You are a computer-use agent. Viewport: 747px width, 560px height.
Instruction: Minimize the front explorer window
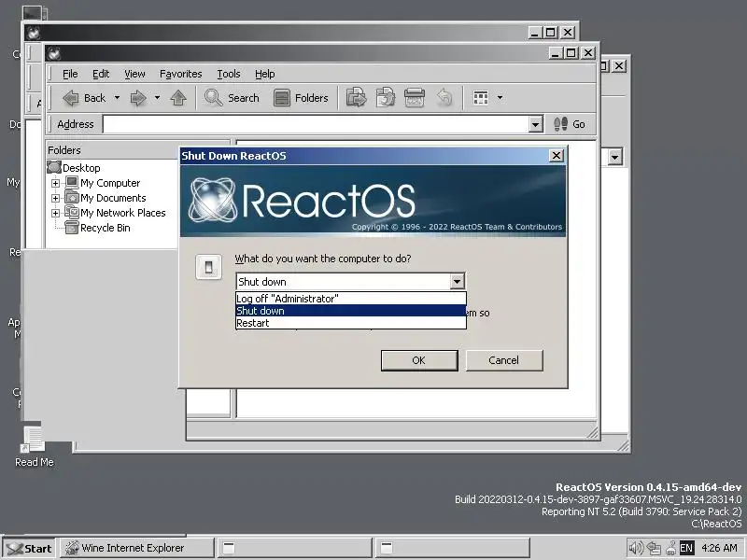point(556,53)
